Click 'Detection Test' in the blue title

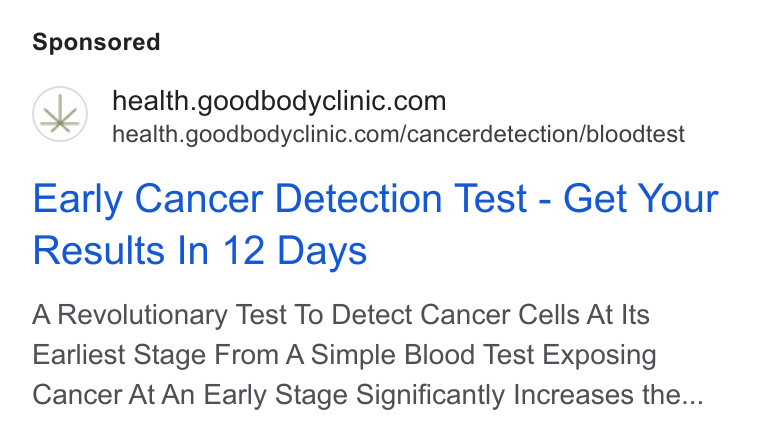(x=401, y=198)
